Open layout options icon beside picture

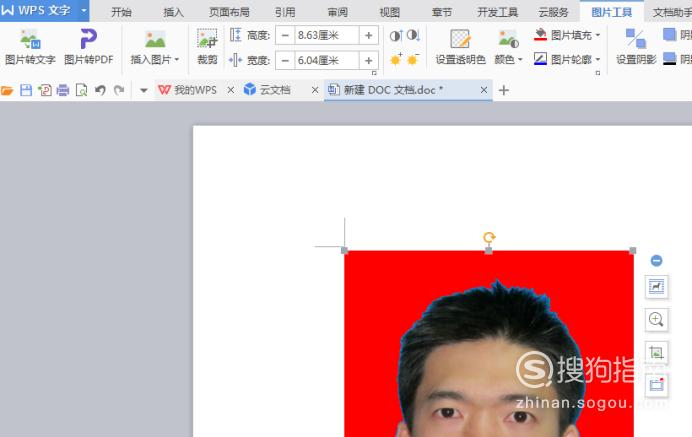(656, 287)
